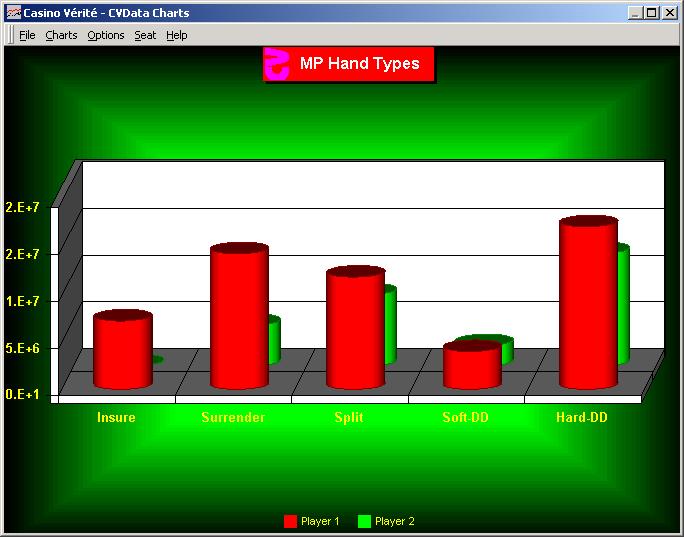
Task: Click the Surrender axis label
Action: 233,417
